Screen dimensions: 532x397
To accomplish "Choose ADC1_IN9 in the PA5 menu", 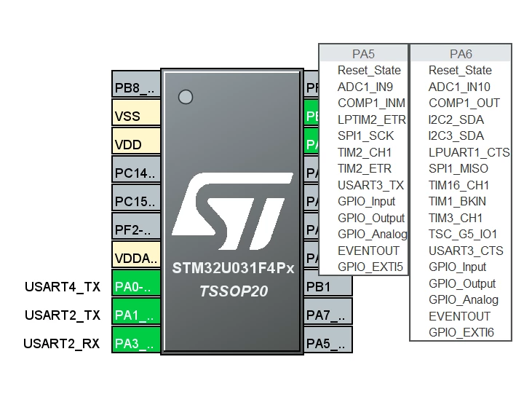I will (363, 87).
